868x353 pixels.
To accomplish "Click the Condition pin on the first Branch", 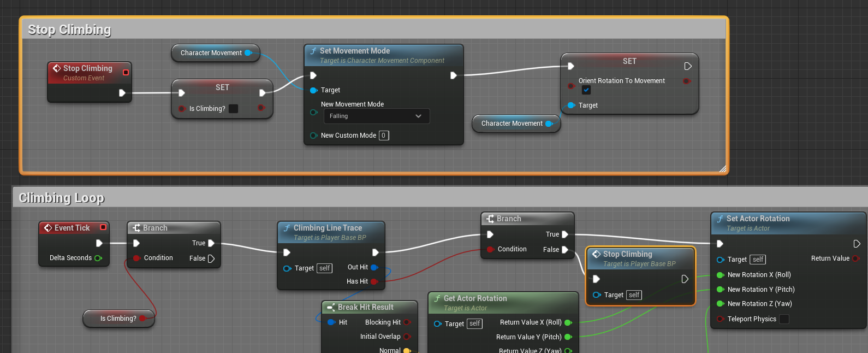I will point(136,258).
